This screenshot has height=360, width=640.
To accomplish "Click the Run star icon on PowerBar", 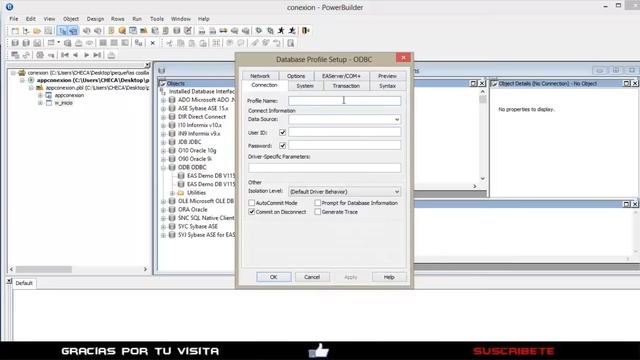I will [x=281, y=31].
